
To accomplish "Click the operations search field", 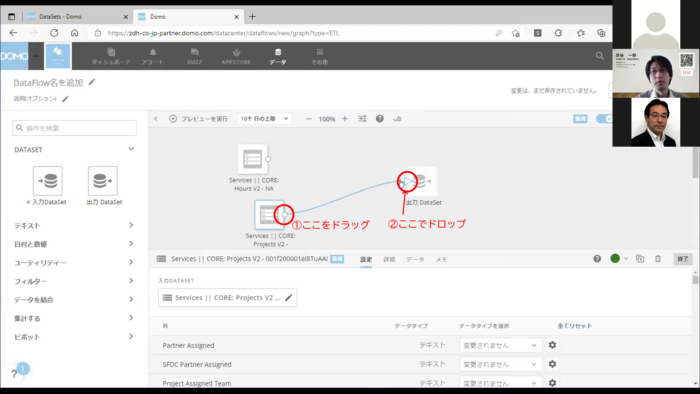I will click(75, 128).
